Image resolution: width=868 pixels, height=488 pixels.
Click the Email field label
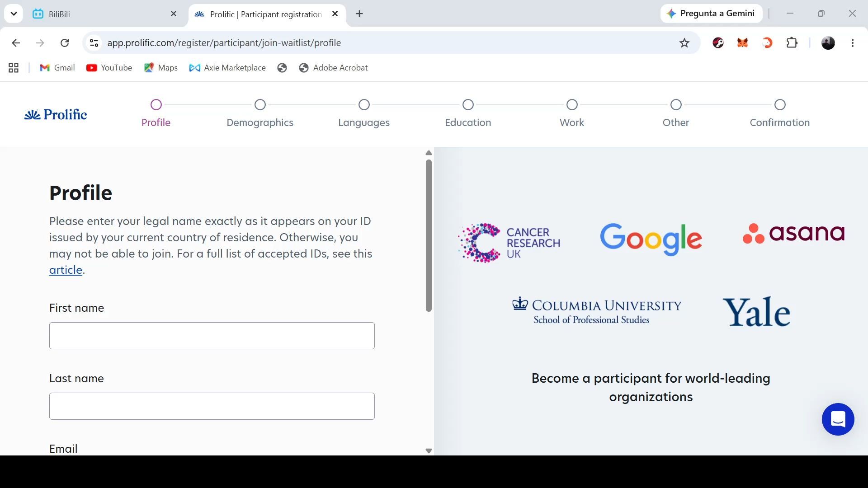coord(63,449)
